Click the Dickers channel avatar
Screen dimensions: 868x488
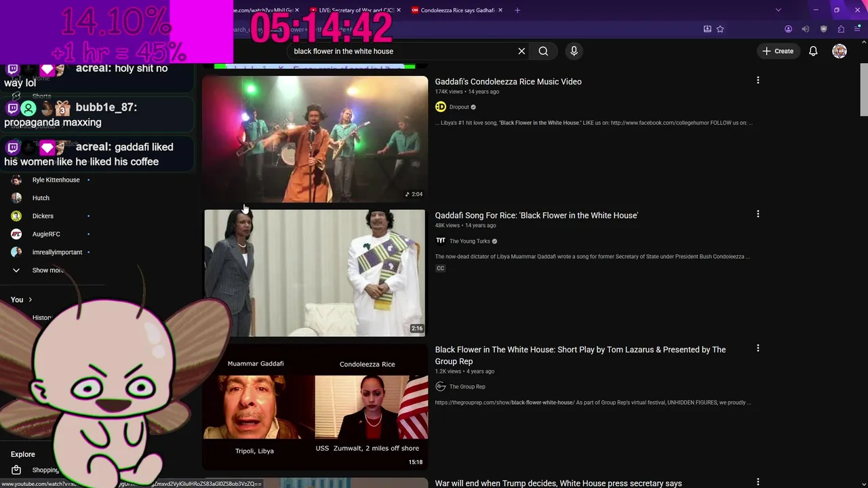[x=16, y=216]
